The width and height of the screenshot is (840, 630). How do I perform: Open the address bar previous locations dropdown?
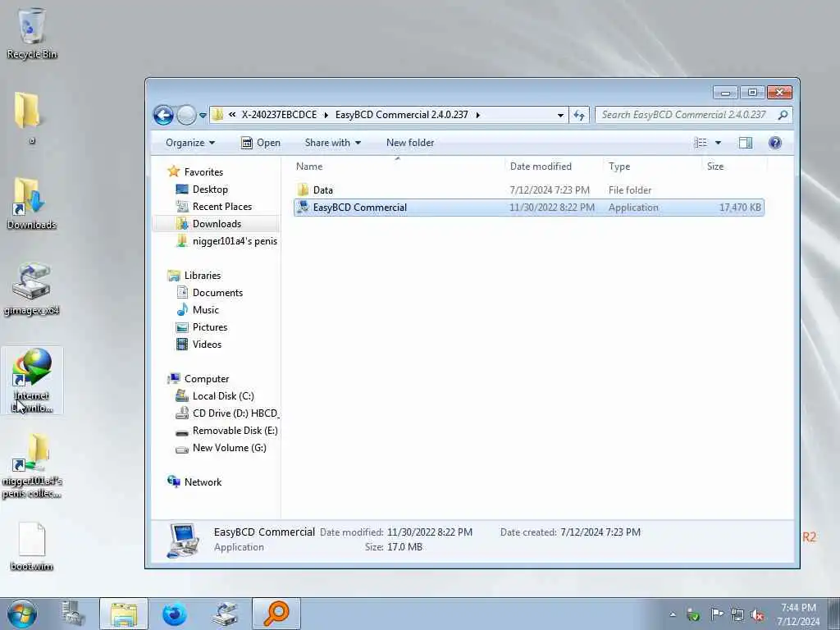(560, 115)
